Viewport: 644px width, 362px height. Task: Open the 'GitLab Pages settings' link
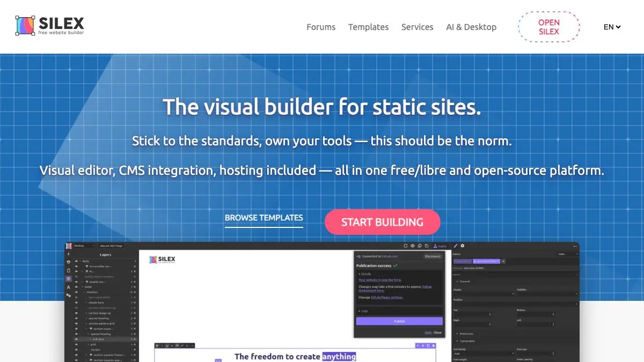386,297
